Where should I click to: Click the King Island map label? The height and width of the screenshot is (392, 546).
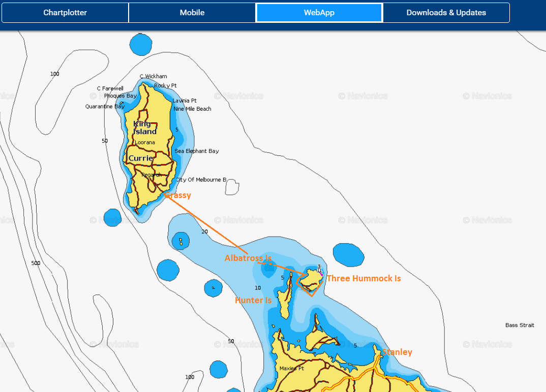click(x=144, y=128)
